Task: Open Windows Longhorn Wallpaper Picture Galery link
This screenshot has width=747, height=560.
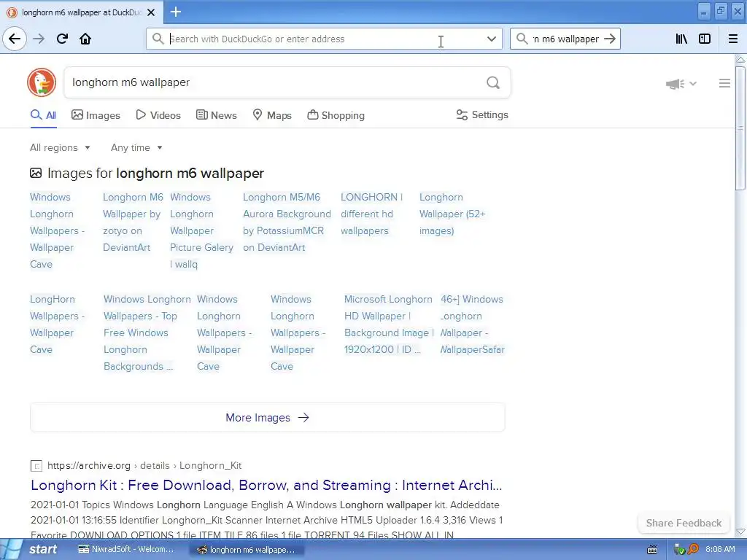Action: coord(201,230)
